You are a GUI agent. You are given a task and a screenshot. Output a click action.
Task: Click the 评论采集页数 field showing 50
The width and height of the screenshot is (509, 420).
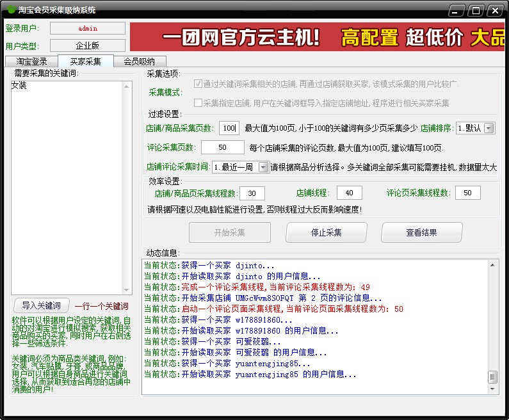[222, 147]
